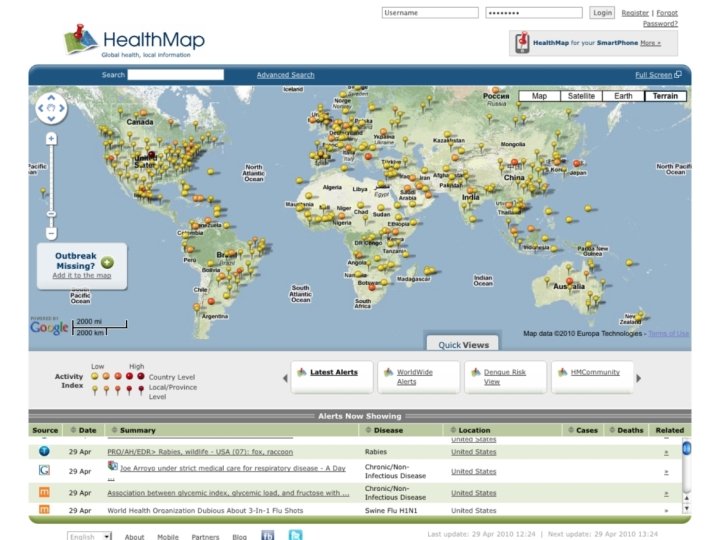Open the Quick Views tab

click(463, 344)
